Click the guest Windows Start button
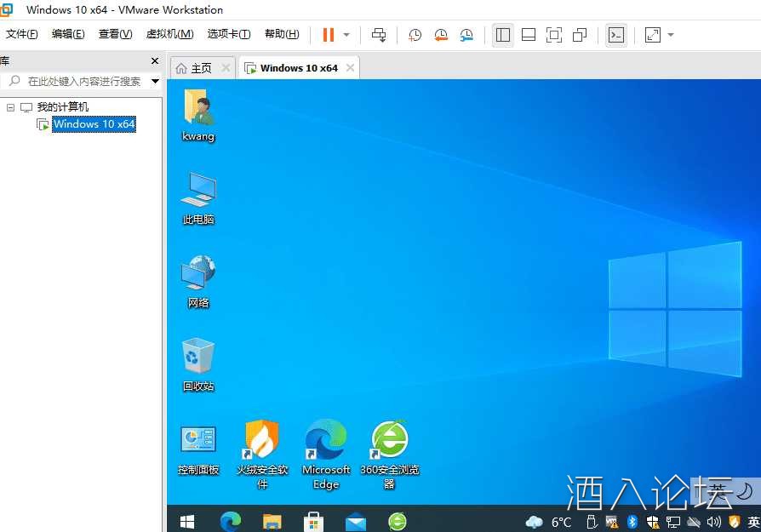The width and height of the screenshot is (761, 532). pos(187,521)
